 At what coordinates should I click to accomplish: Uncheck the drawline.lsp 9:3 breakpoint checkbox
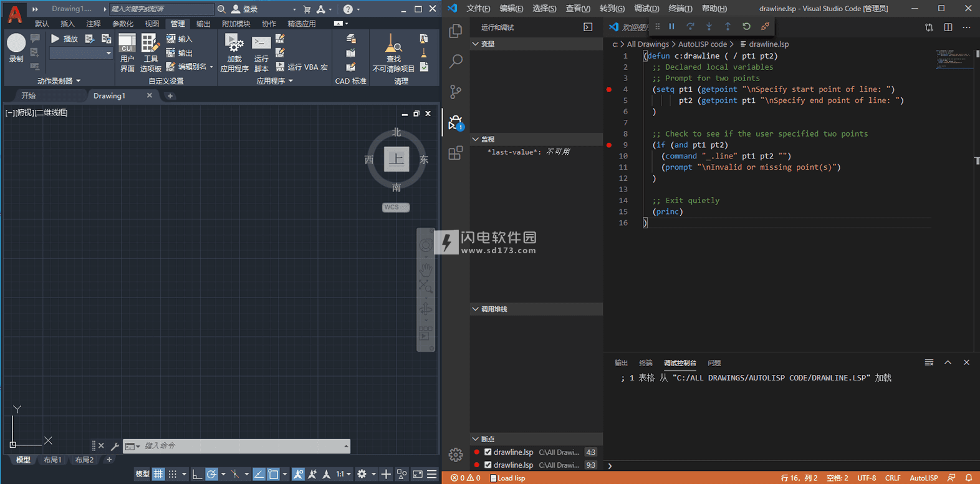coord(488,465)
